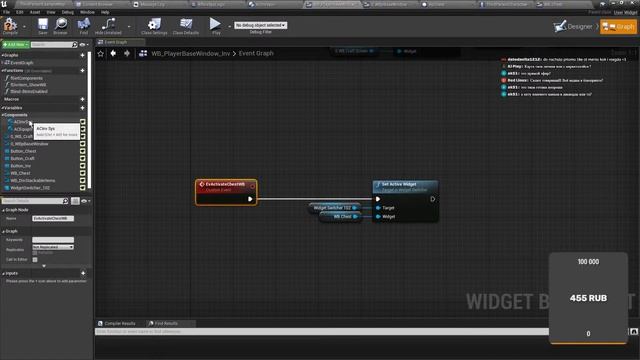Open Hide Unrelated options dropdown arrow
640x360 pixels.
(129, 27)
